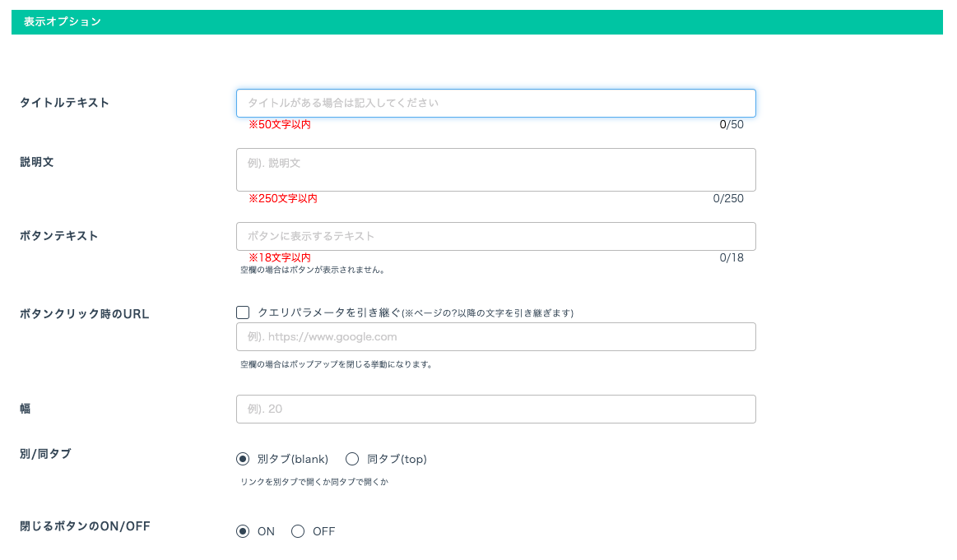Click the ※18文字以内 red limit note
This screenshot has height=560, width=957.
coord(280,257)
